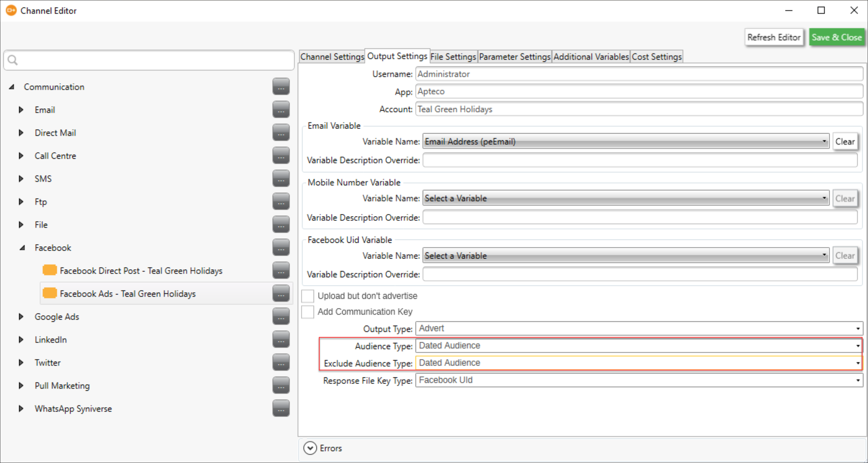Image resolution: width=868 pixels, height=463 pixels.
Task: Expand the Direct Mail tree node
Action: pyautogui.click(x=21, y=133)
